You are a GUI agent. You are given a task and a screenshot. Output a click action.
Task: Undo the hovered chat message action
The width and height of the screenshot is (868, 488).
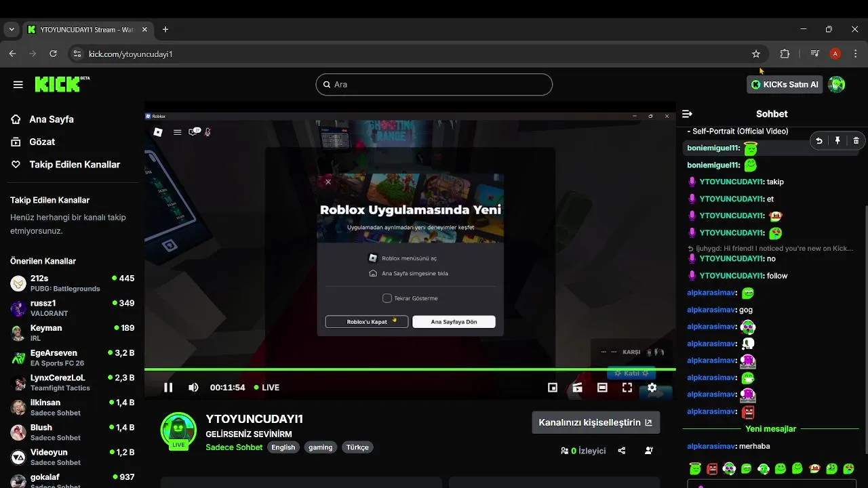819,141
